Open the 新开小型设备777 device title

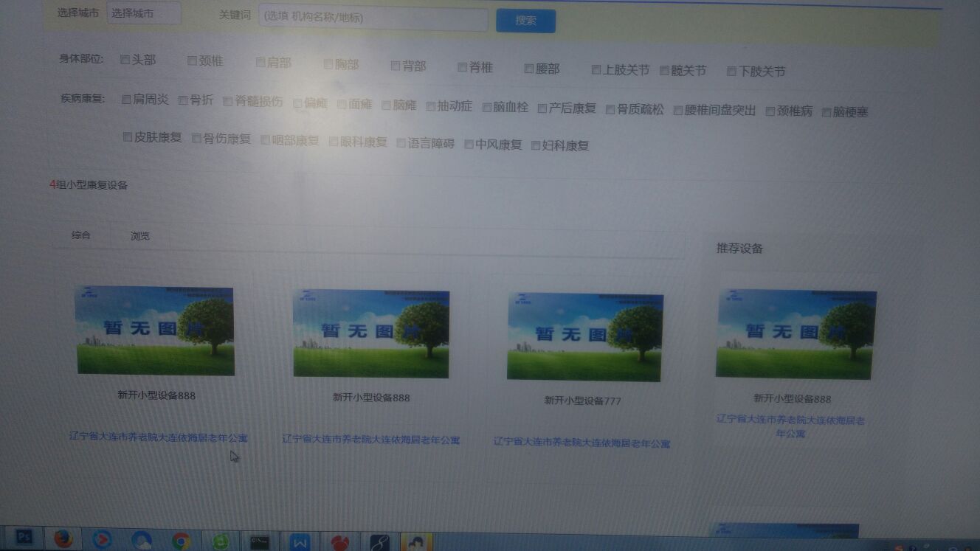[582, 401]
